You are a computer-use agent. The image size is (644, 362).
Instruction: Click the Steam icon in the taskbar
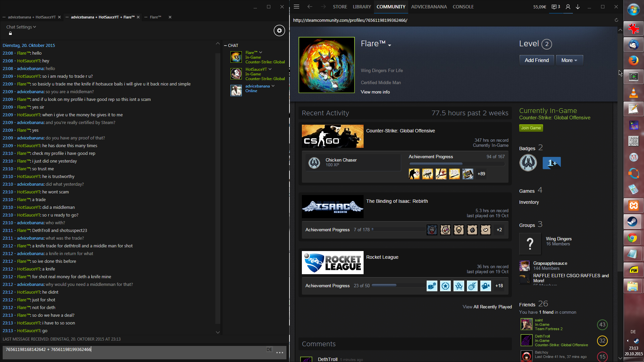pyautogui.click(x=633, y=222)
